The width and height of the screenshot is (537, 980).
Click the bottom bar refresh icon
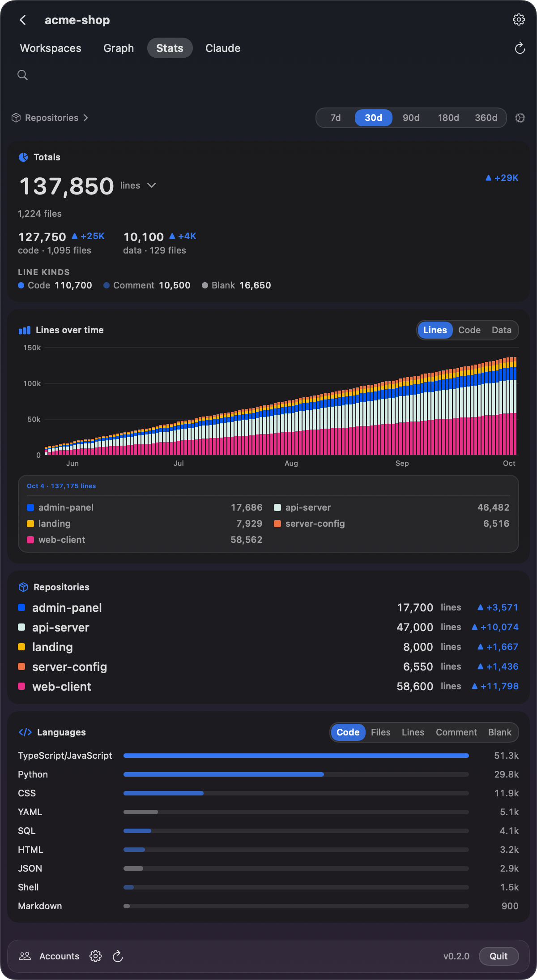tap(118, 956)
